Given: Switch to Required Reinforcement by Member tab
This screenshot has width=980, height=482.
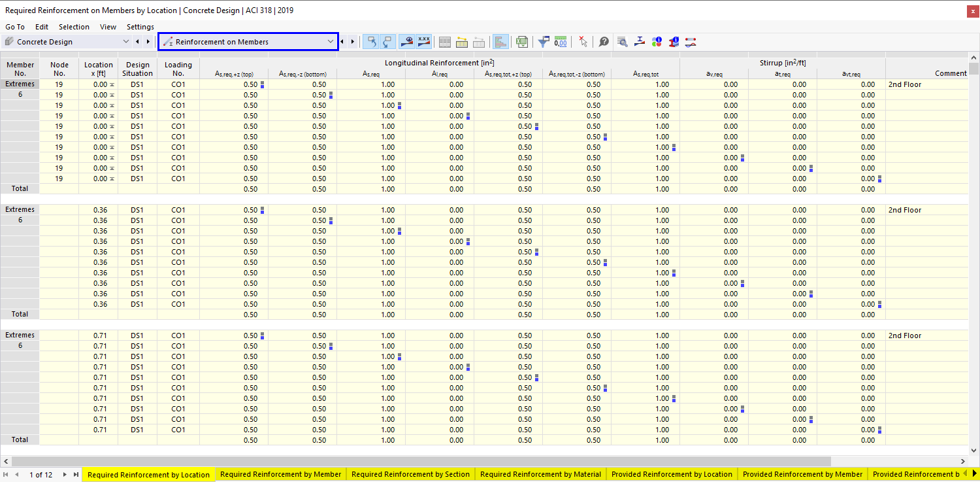Looking at the screenshot, I should click(280, 474).
